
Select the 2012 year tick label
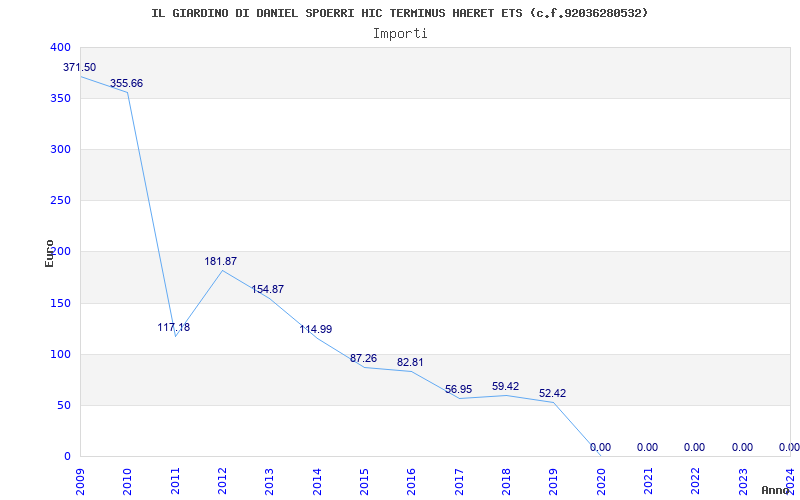222,482
